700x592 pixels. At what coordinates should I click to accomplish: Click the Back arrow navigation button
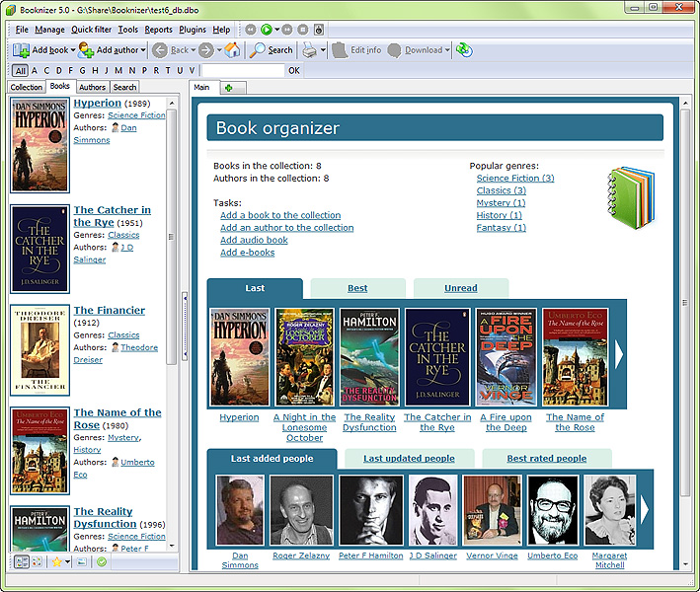pos(160,50)
